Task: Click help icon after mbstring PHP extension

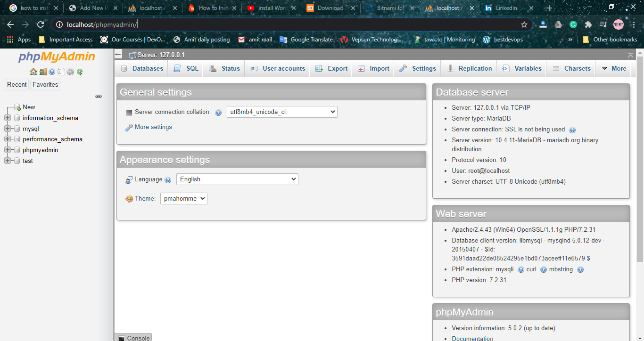Action: [x=580, y=269]
